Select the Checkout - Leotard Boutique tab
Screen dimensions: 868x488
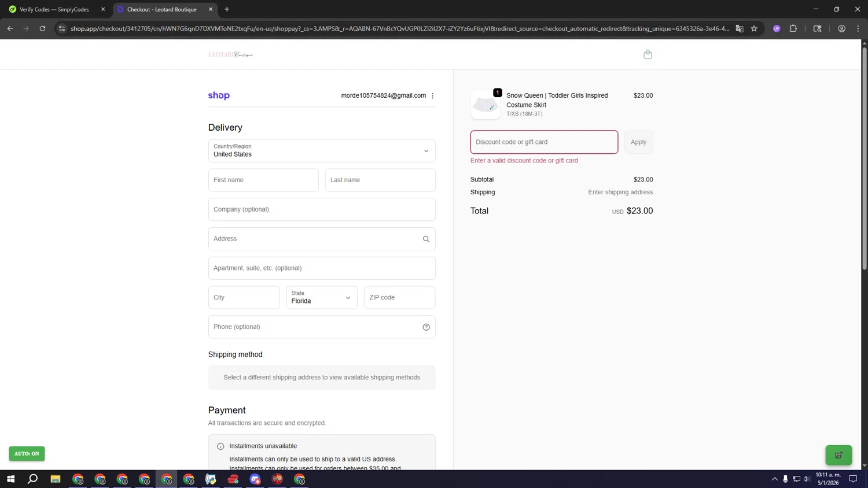pyautogui.click(x=162, y=9)
